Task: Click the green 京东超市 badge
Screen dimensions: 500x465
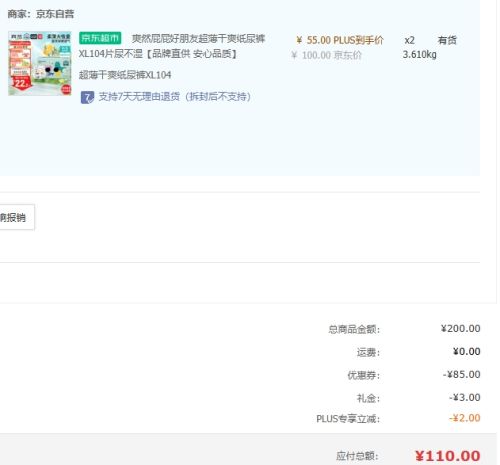Action: [100, 38]
